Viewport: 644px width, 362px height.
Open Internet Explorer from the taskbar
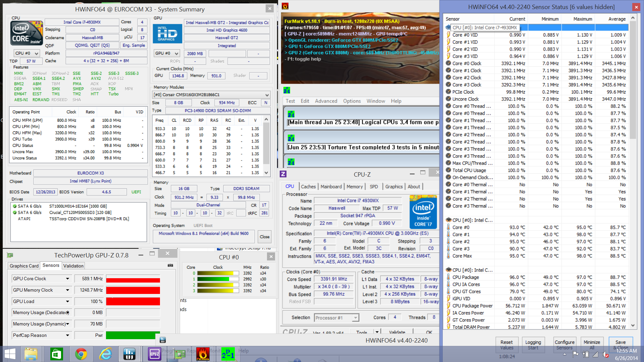106,354
